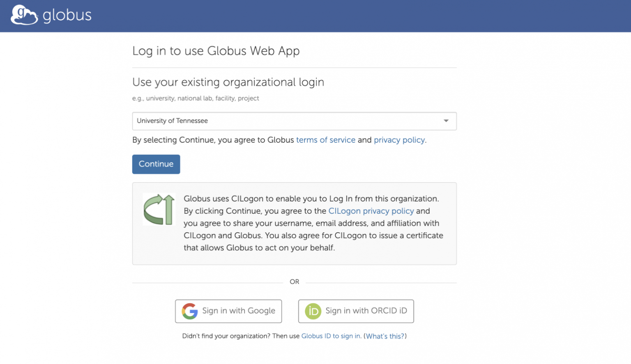631x364 pixels.
Task: Click the dropdown arrow on the organization selector
Action: (x=446, y=121)
